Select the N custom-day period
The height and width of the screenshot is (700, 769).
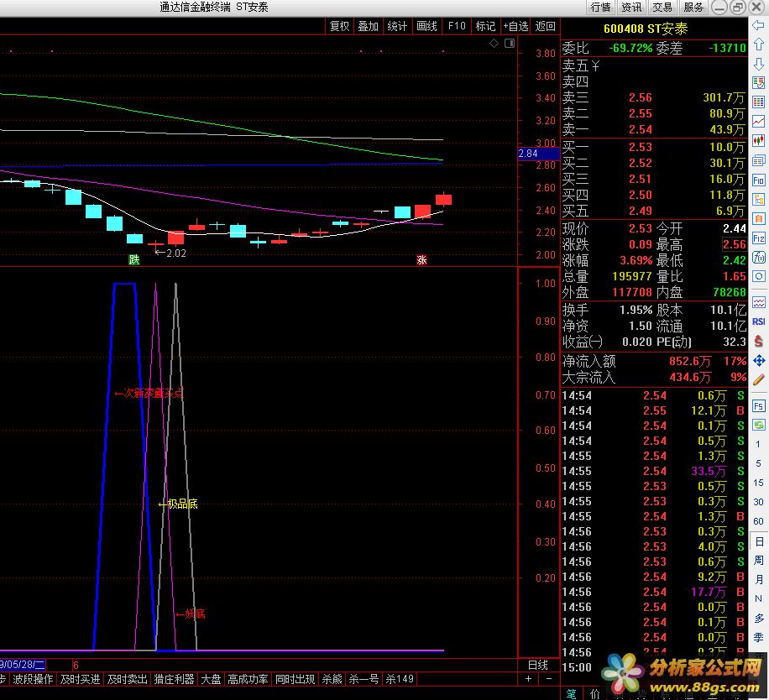pyautogui.click(x=758, y=598)
